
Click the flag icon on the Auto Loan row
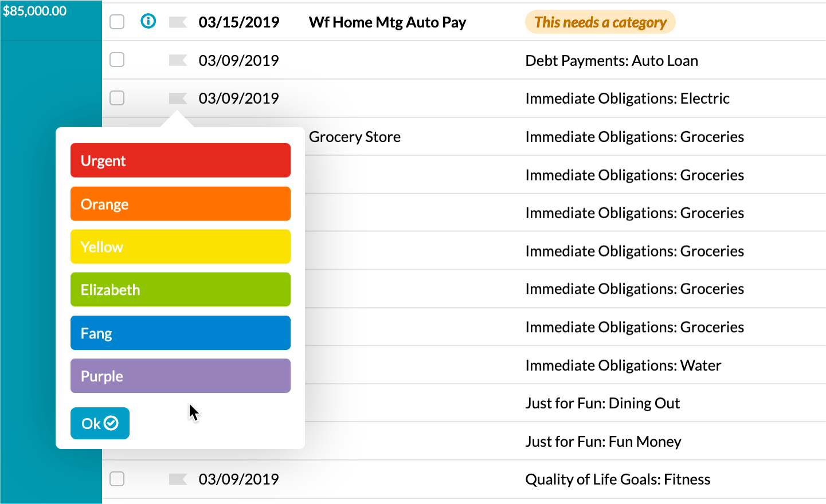click(178, 60)
